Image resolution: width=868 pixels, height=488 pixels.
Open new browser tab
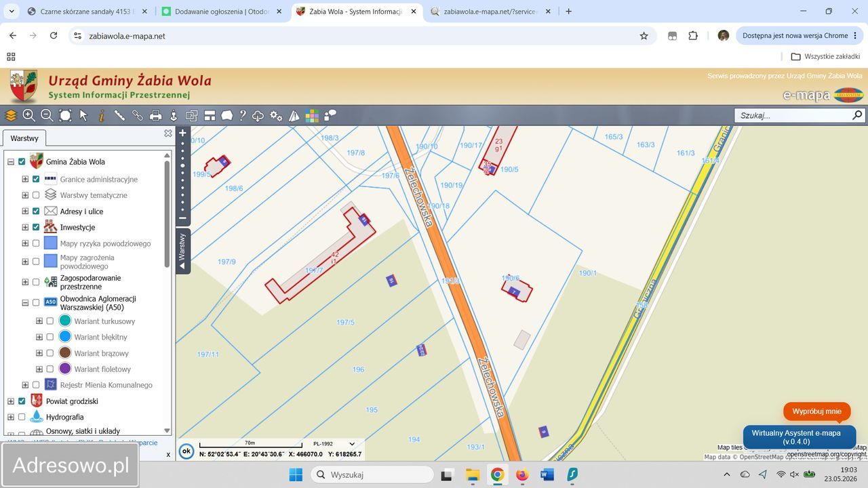pos(568,12)
